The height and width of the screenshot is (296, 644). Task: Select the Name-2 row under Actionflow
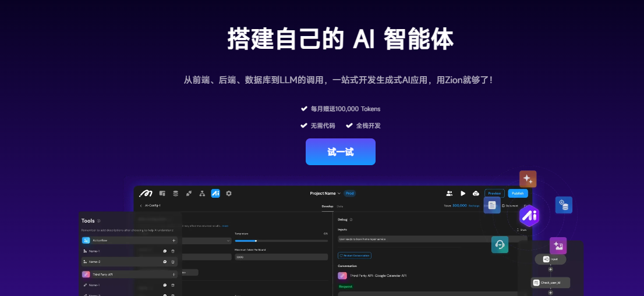[129, 262]
